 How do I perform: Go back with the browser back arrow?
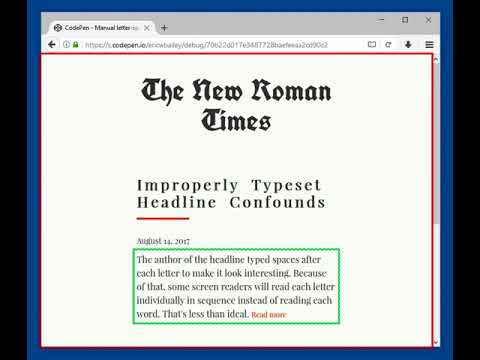[x=52, y=45]
